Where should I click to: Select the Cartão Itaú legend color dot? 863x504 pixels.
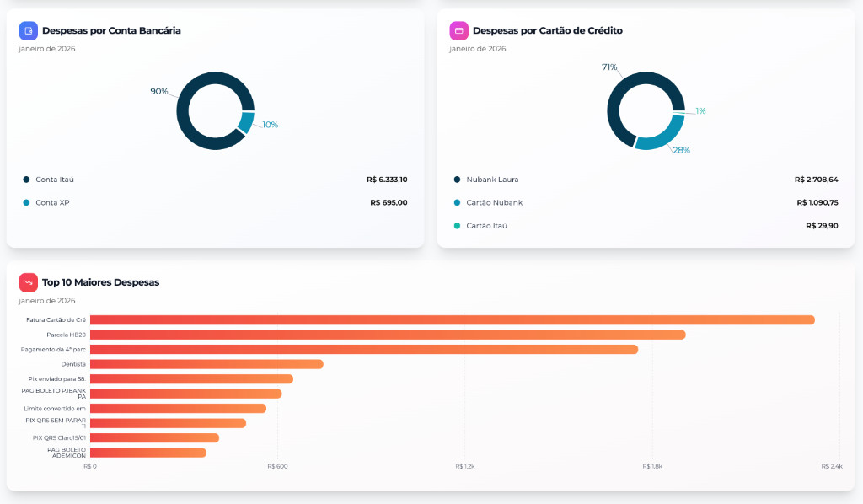(x=457, y=226)
